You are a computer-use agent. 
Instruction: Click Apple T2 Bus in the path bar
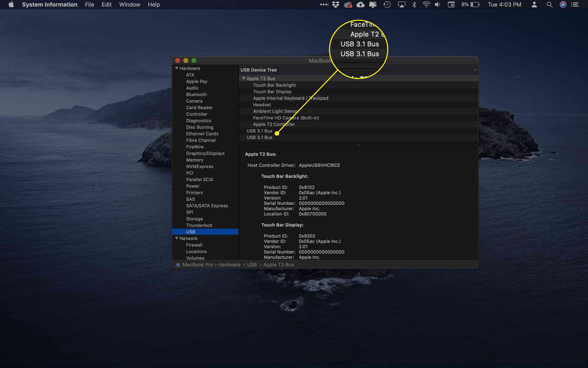pos(278,265)
